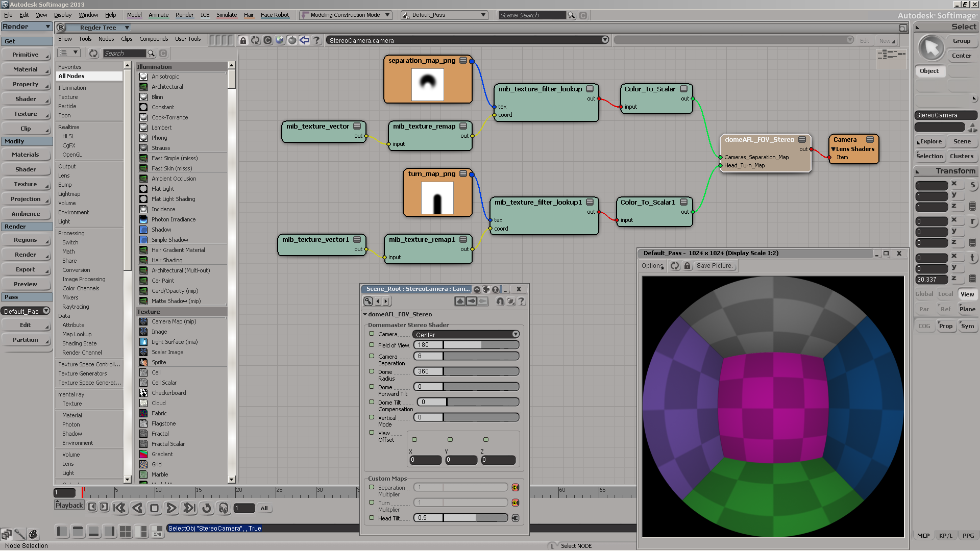Screen dimensions: 980x551
Task: Click the render tree refresh icon
Action: click(255, 40)
